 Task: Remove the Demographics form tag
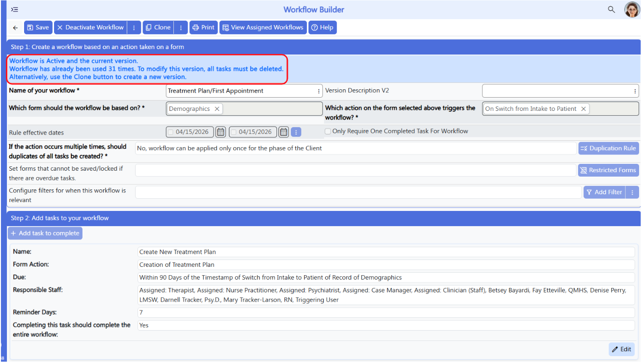click(x=217, y=109)
